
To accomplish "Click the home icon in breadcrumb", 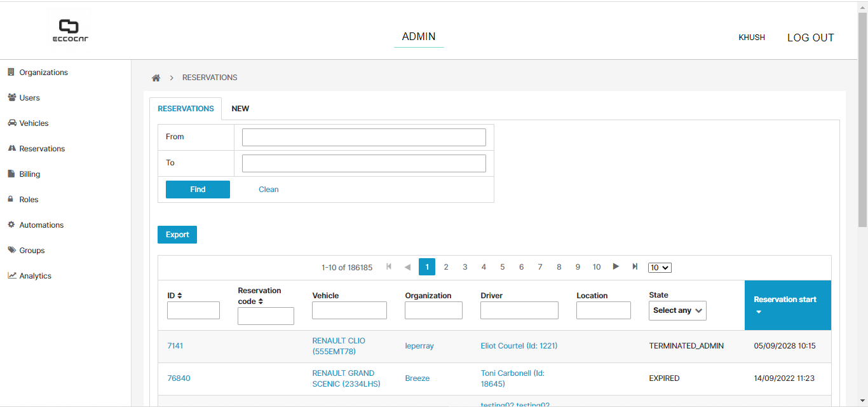I will (x=156, y=78).
